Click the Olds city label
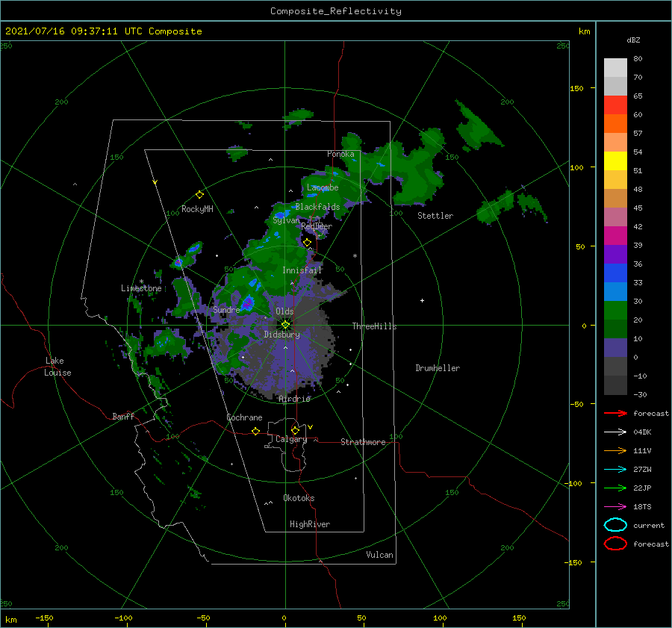The height and width of the screenshot is (628, 672). tap(284, 311)
